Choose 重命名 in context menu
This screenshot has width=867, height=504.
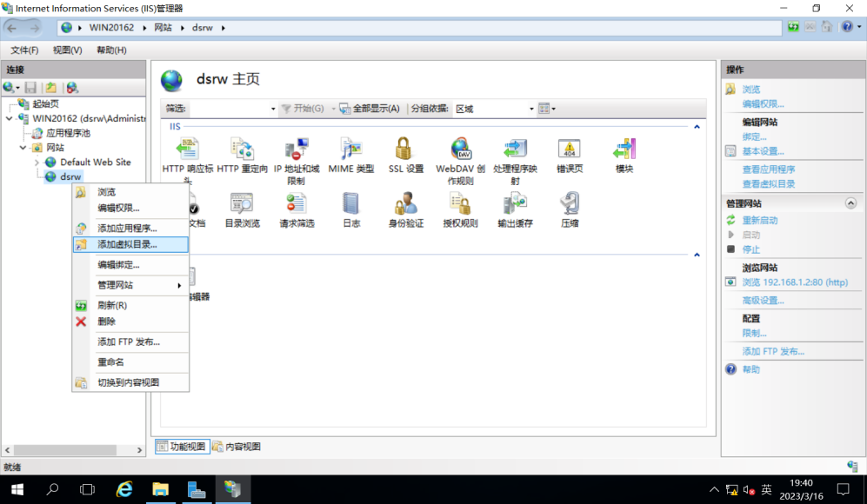point(130,362)
